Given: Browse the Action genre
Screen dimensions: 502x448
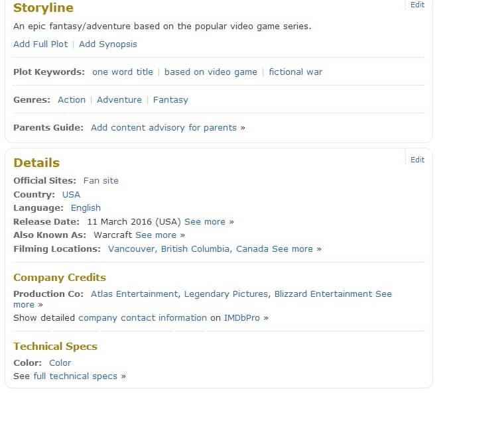Looking at the screenshot, I should (72, 100).
